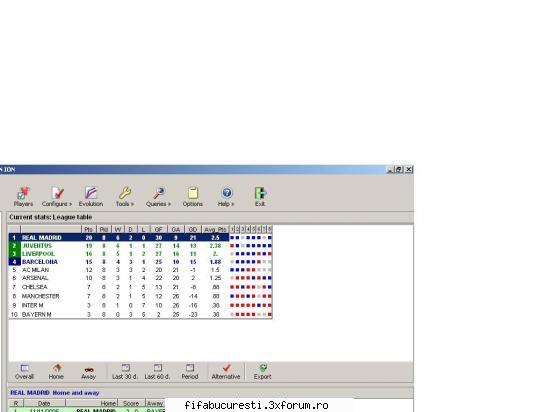This screenshot has height=412, width=550.
Task: Click the Score column header in the matches list
Action: pos(131,403)
